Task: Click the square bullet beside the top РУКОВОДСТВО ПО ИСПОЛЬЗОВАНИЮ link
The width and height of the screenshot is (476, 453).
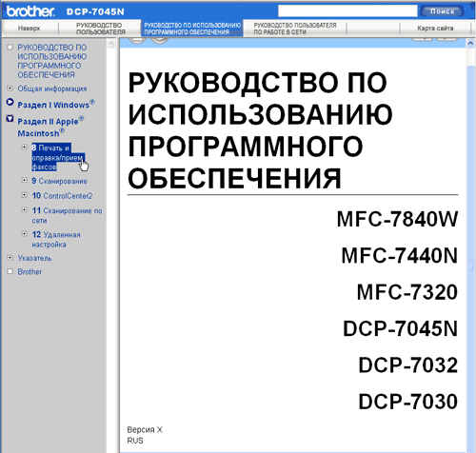Action: [x=10, y=48]
